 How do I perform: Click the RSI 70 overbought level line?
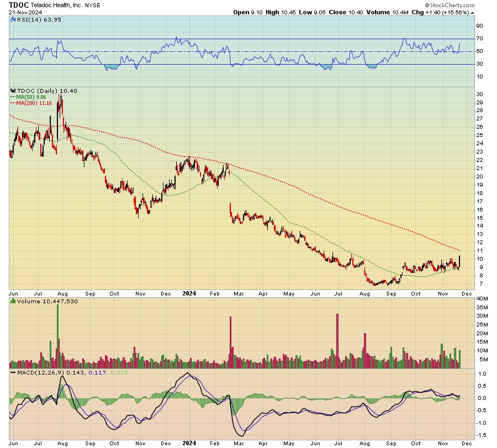(x=248, y=40)
